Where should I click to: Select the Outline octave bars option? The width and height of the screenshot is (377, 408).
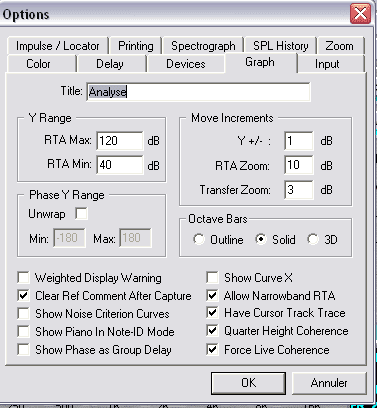tap(198, 239)
